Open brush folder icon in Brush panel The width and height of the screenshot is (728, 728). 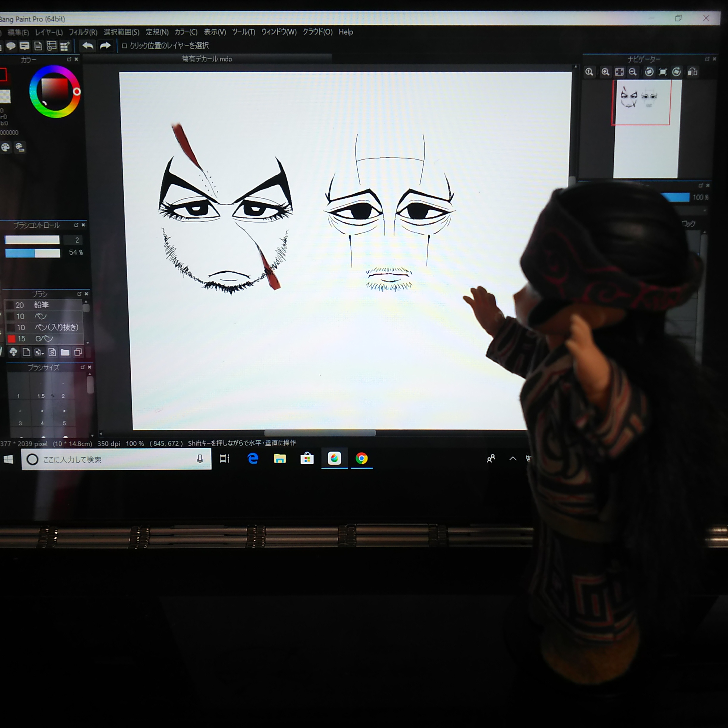[65, 352]
